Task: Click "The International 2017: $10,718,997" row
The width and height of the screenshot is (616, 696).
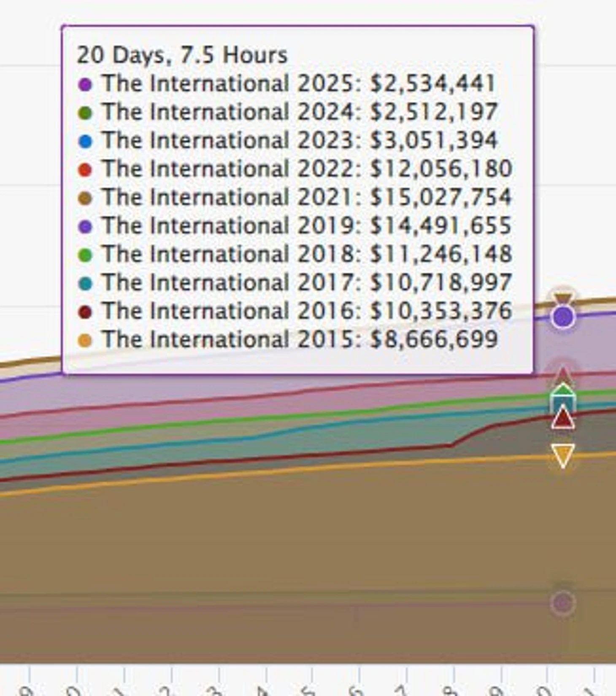Action: point(307,282)
